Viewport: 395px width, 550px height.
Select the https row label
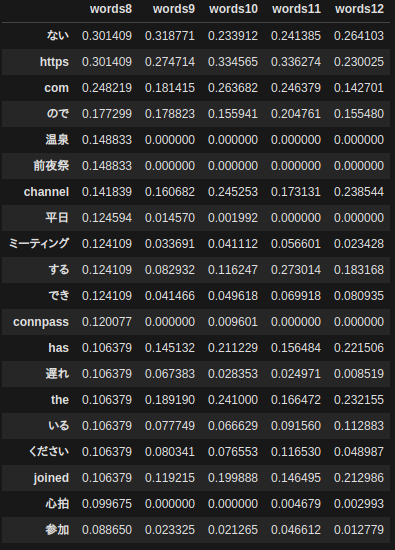54,62
